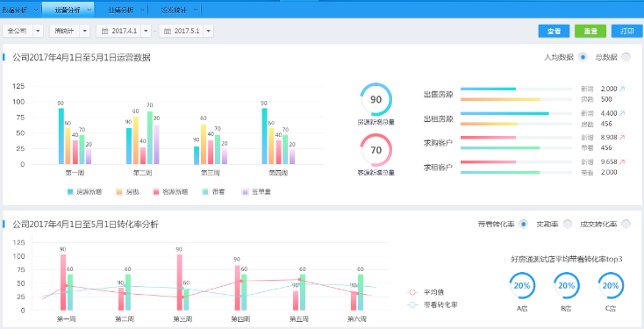Click the 求购客户 row label
Viewport: 644px width, 329px height.
click(x=438, y=143)
